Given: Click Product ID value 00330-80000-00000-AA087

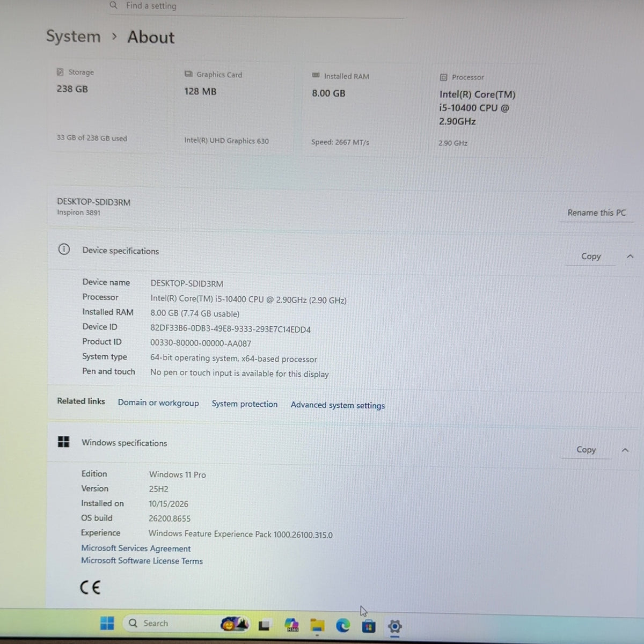Looking at the screenshot, I should [x=201, y=343].
